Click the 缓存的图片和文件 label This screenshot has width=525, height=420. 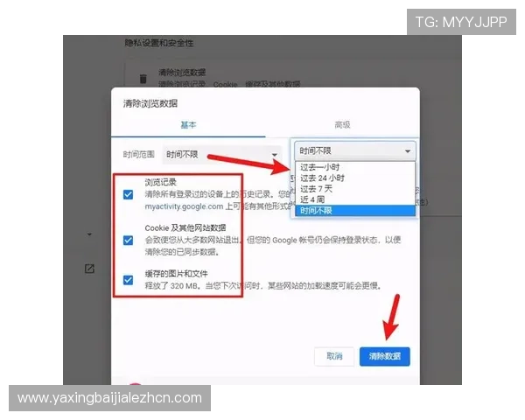tap(176, 274)
